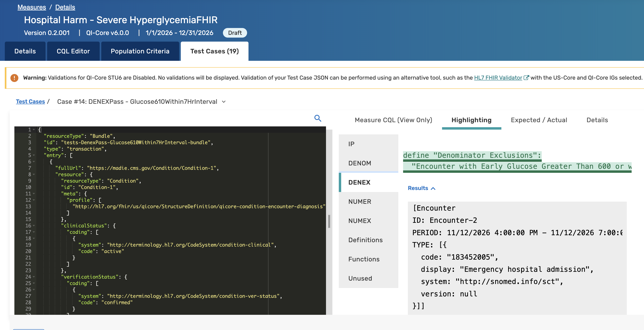Viewport: 644px width, 330px height.
Task: Click the Test Cases breadcrumb link
Action: tap(30, 101)
